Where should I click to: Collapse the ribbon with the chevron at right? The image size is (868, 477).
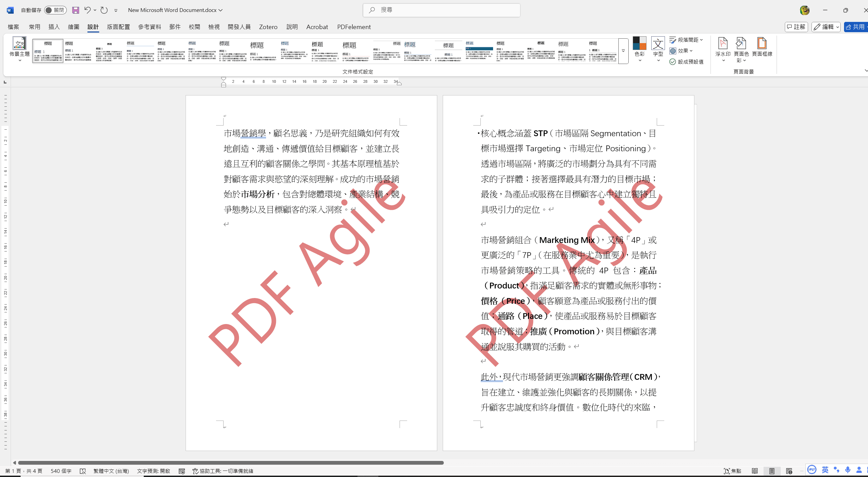pos(866,70)
